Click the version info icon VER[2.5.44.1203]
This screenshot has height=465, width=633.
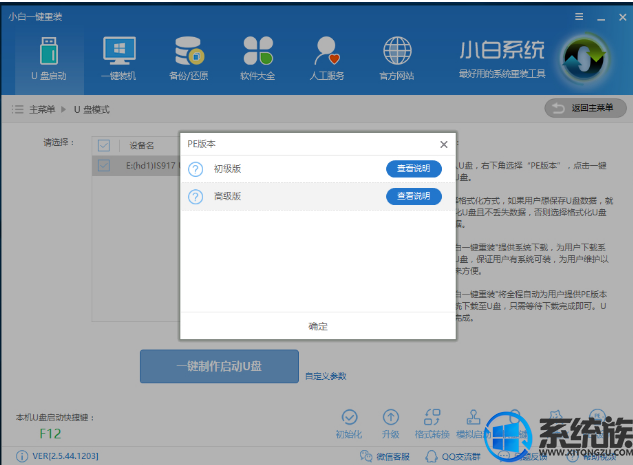(x=22, y=456)
